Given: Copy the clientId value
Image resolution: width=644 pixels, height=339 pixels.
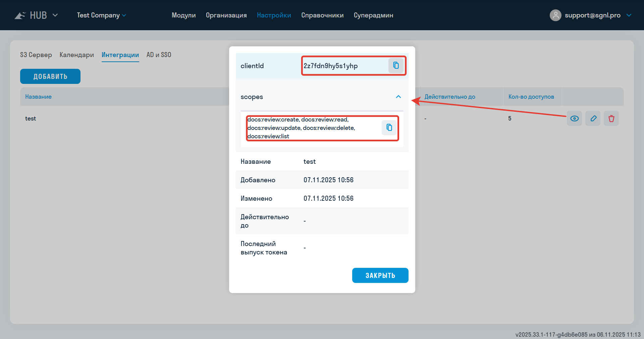Looking at the screenshot, I should (x=396, y=65).
